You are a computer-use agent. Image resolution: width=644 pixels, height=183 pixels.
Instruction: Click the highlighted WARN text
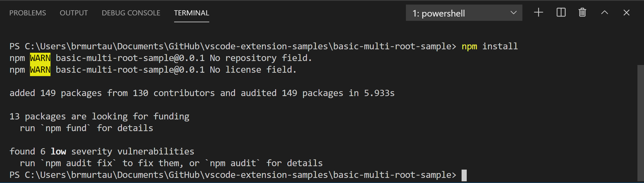click(x=40, y=58)
